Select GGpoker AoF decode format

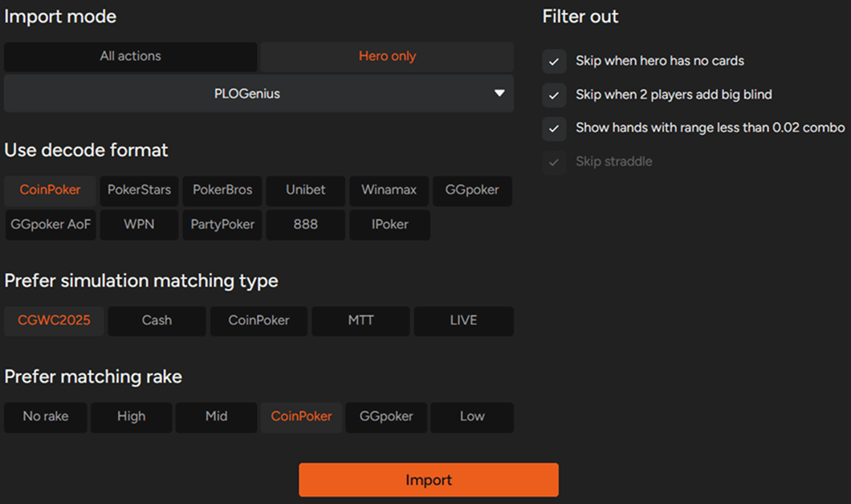[51, 225]
